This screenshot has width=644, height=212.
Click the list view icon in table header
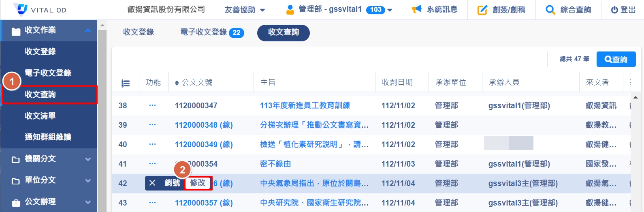point(126,83)
